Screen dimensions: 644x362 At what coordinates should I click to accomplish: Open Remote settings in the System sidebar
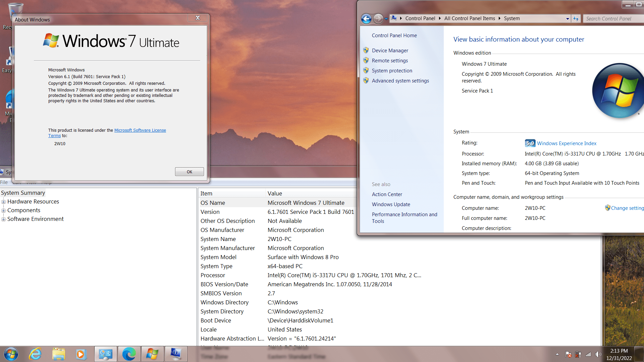tap(390, 60)
